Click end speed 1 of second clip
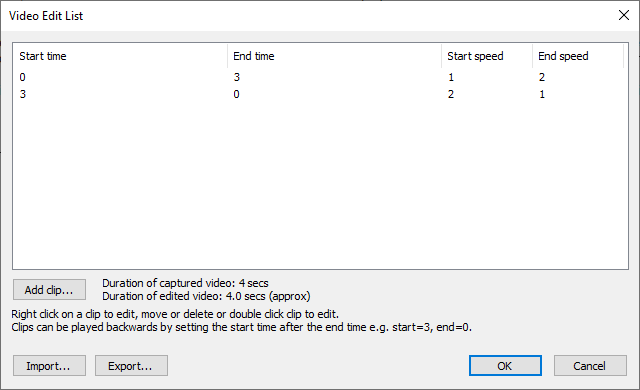Image resolution: width=640 pixels, height=390 pixels. [542, 94]
